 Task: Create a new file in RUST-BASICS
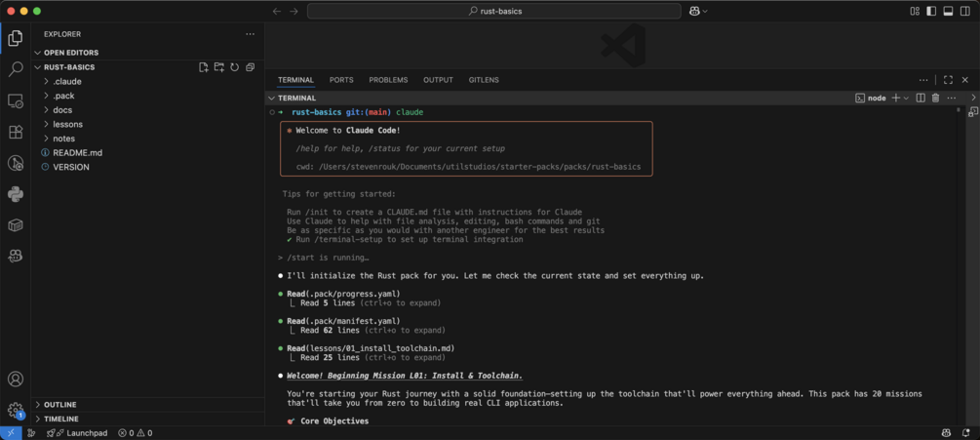click(x=204, y=67)
